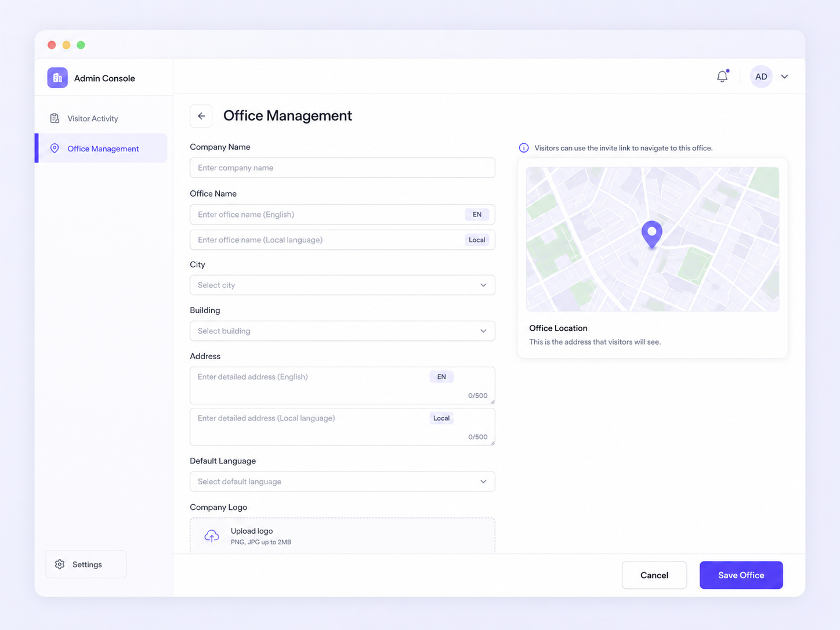
Task: Open the Select city dropdown
Action: coord(342,285)
